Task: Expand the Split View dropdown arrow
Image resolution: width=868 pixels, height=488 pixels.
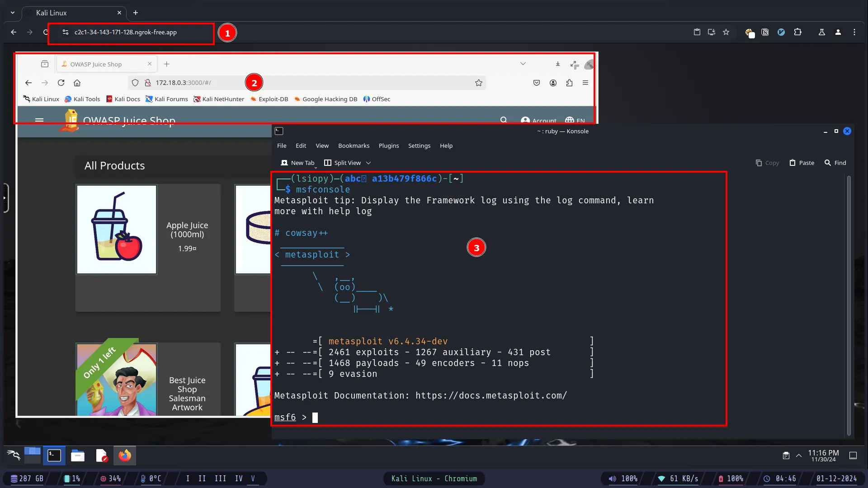Action: click(368, 163)
